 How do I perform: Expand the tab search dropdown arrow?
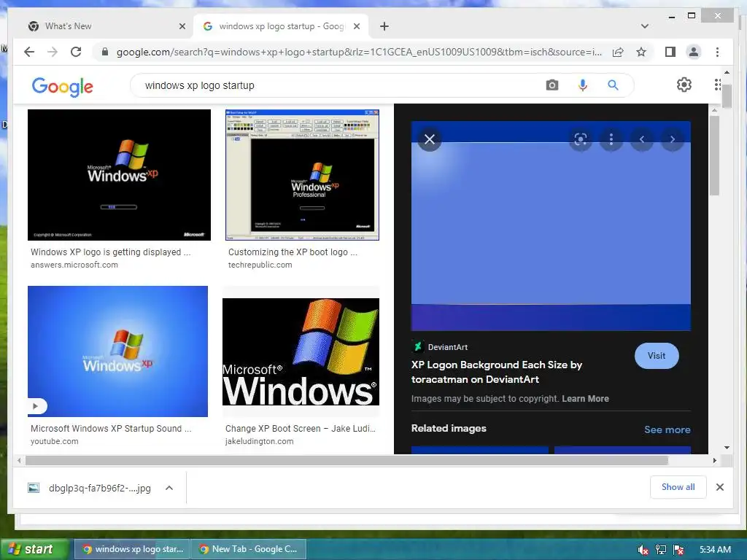pyautogui.click(x=645, y=26)
